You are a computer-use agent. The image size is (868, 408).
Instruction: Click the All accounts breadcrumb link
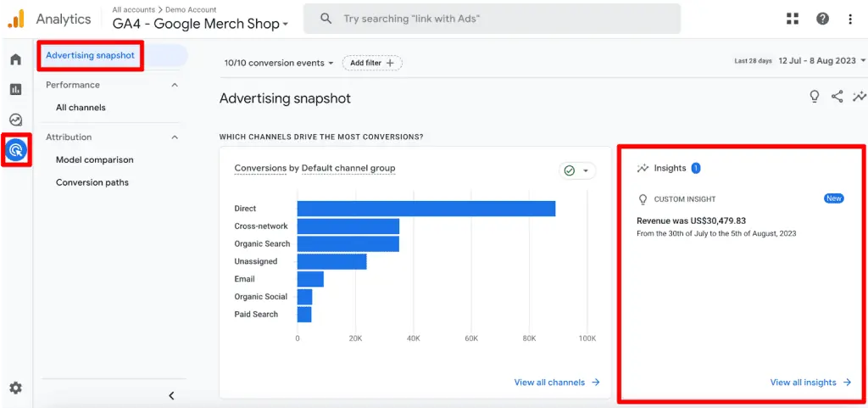click(133, 9)
